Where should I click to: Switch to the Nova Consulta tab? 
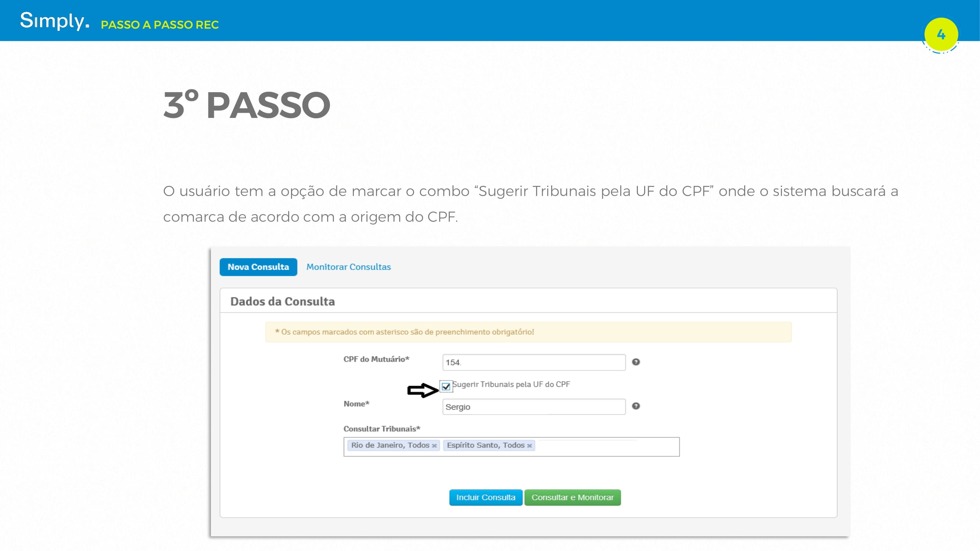pos(258,267)
